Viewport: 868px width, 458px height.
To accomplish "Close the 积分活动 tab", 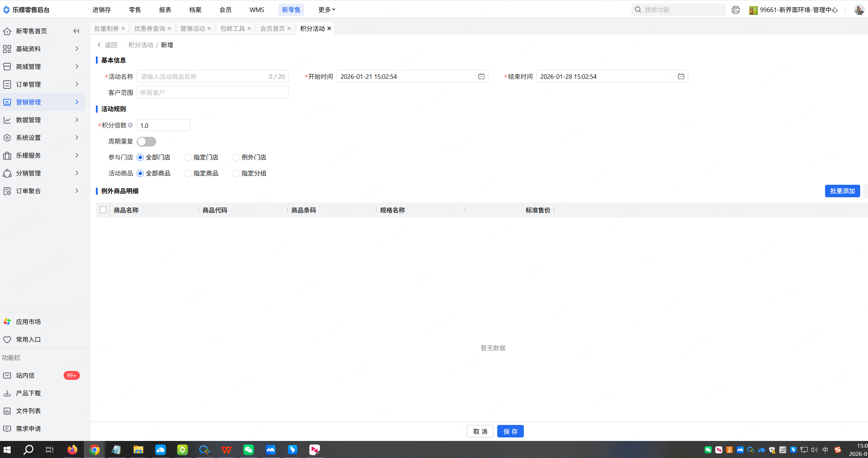I will tap(329, 28).
